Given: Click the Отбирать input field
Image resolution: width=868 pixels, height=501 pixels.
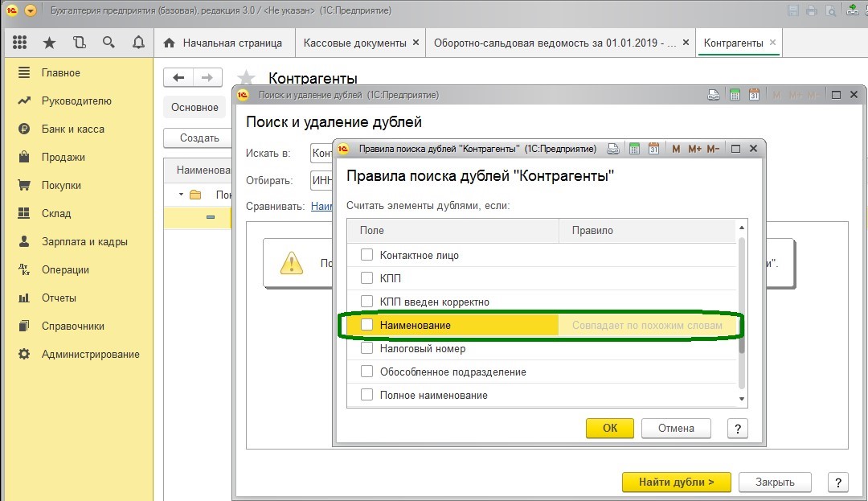Looking at the screenshot, I should coord(321,180).
